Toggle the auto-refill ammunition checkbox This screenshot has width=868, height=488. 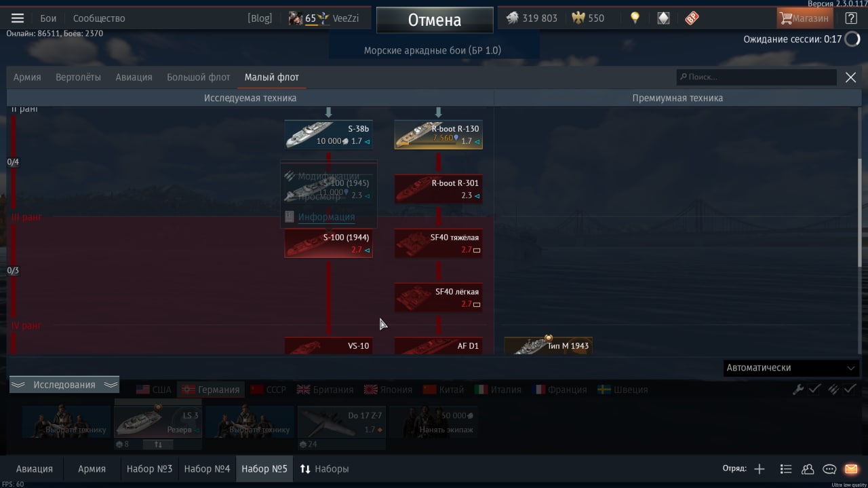(x=842, y=389)
